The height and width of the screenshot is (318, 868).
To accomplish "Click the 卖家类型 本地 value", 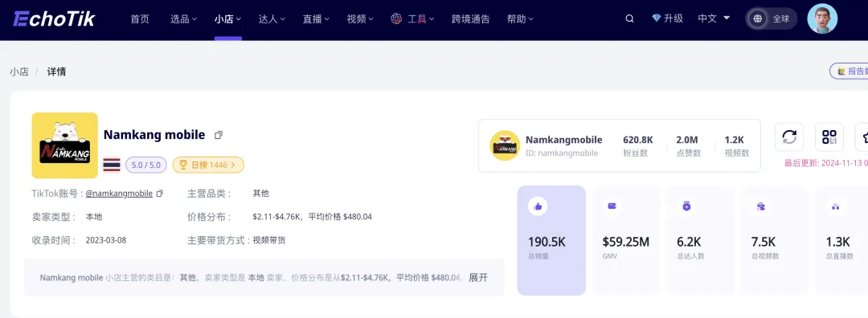I will (x=94, y=217).
